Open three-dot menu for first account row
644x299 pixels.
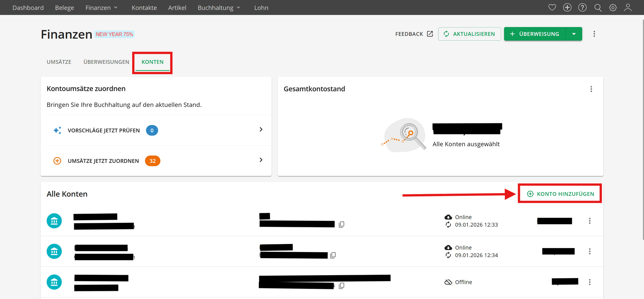[590, 221]
